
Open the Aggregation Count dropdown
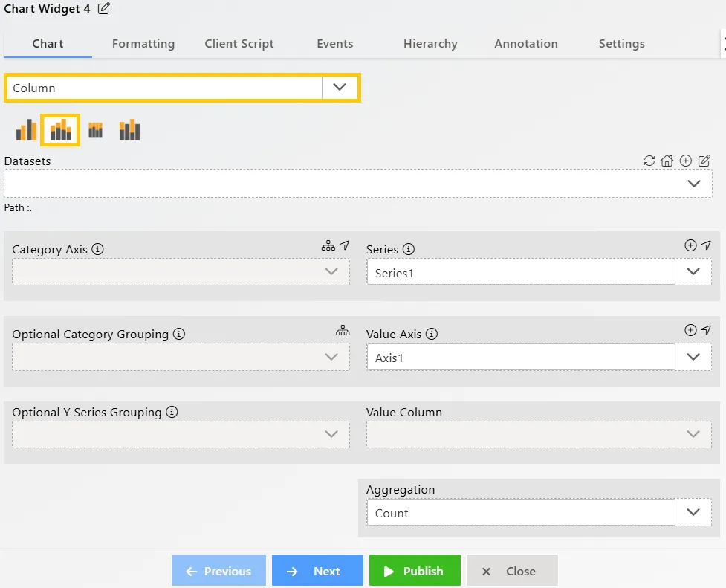(693, 512)
